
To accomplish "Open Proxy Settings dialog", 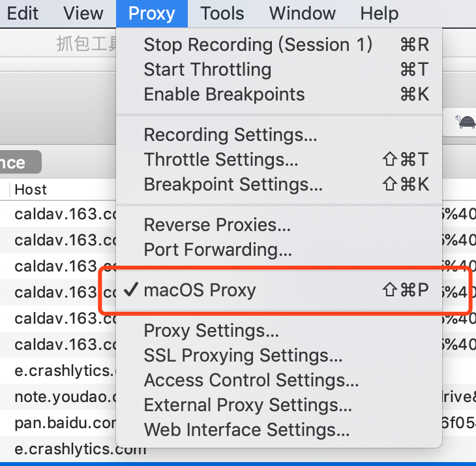I will (279, 330).
